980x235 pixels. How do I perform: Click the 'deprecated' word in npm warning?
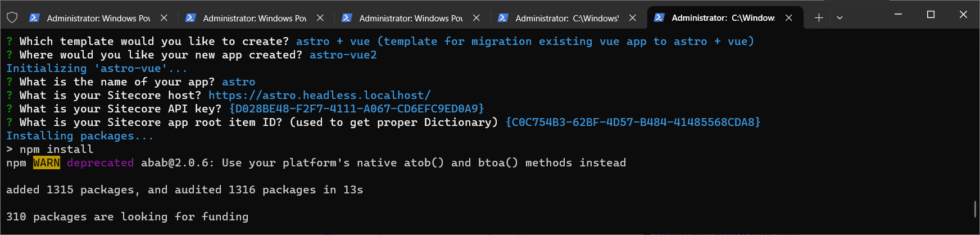click(x=101, y=162)
